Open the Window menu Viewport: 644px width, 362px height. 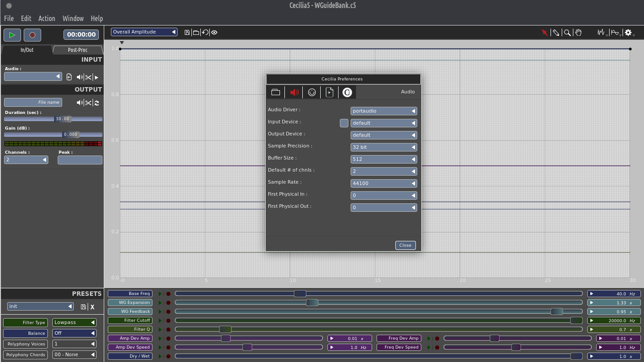click(73, 18)
